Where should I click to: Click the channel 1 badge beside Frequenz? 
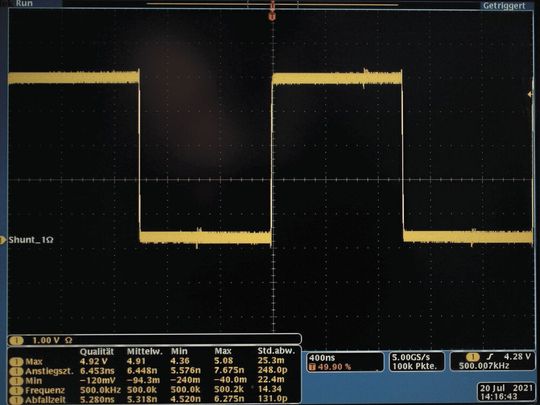coord(16,391)
